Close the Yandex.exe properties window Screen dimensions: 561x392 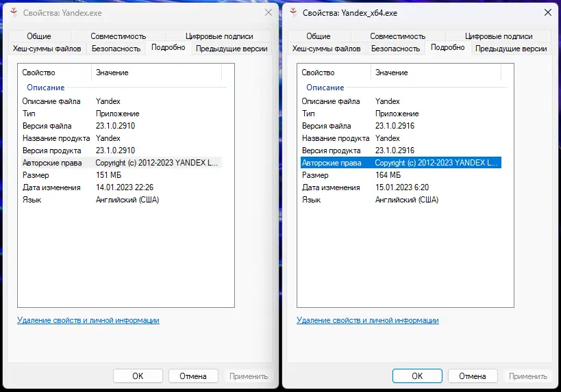coord(268,12)
